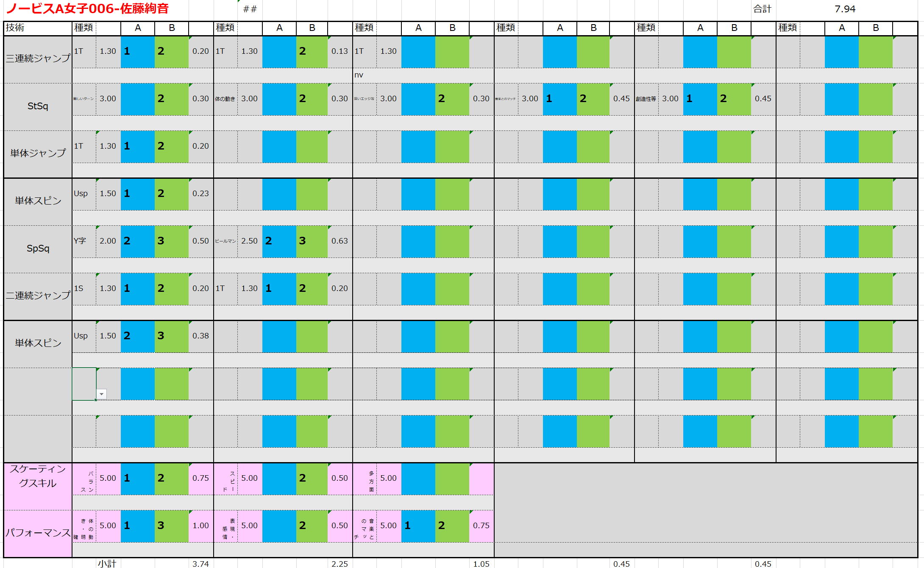The height and width of the screenshot is (568, 924).
Task: Select the 3.74 subtotal cell
Action: pos(200,563)
